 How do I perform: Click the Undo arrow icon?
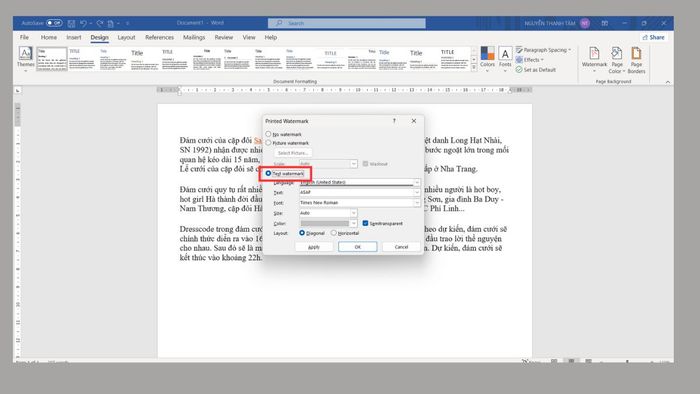[83, 23]
